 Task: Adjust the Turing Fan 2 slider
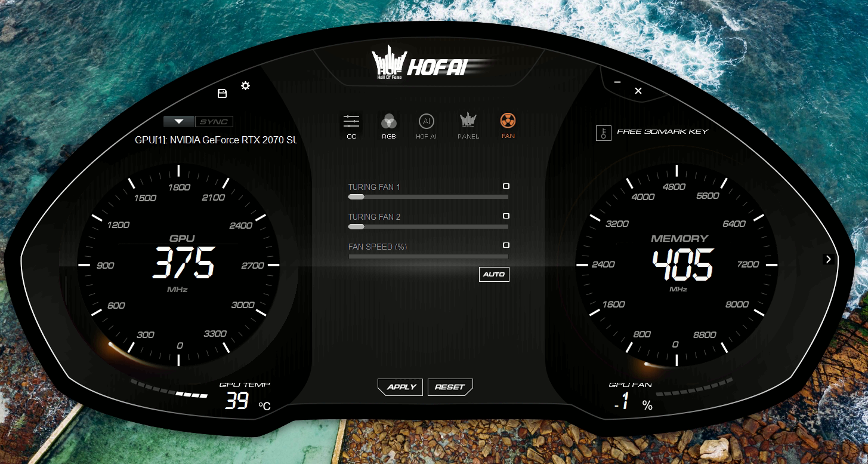(x=428, y=226)
